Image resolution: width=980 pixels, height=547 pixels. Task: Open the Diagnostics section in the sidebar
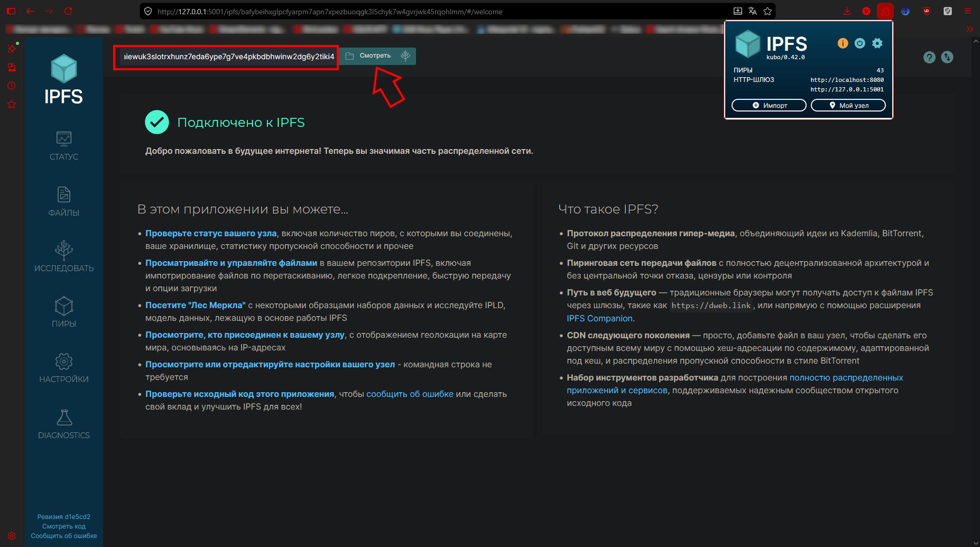[64, 424]
